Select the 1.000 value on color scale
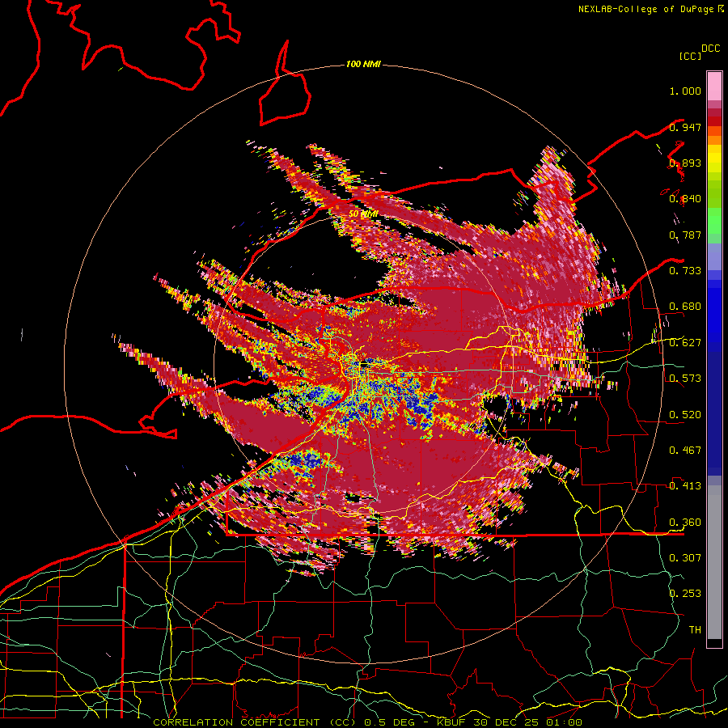 (x=685, y=91)
